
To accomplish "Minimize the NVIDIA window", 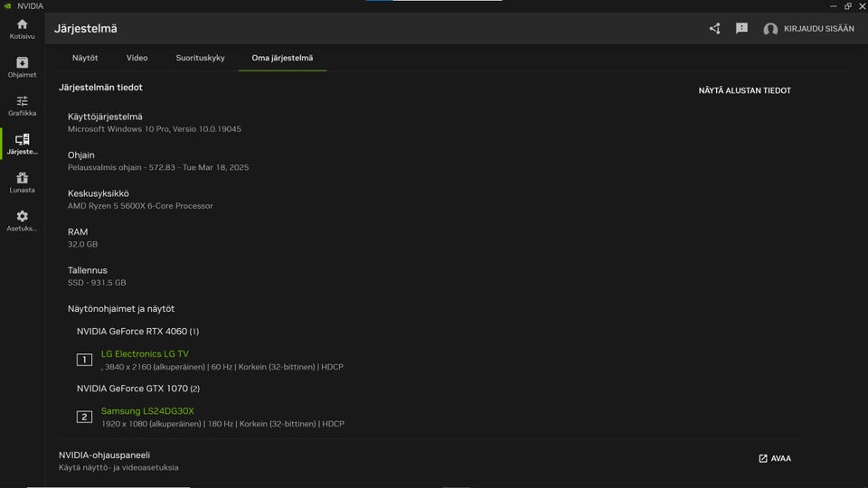I will click(x=833, y=6).
